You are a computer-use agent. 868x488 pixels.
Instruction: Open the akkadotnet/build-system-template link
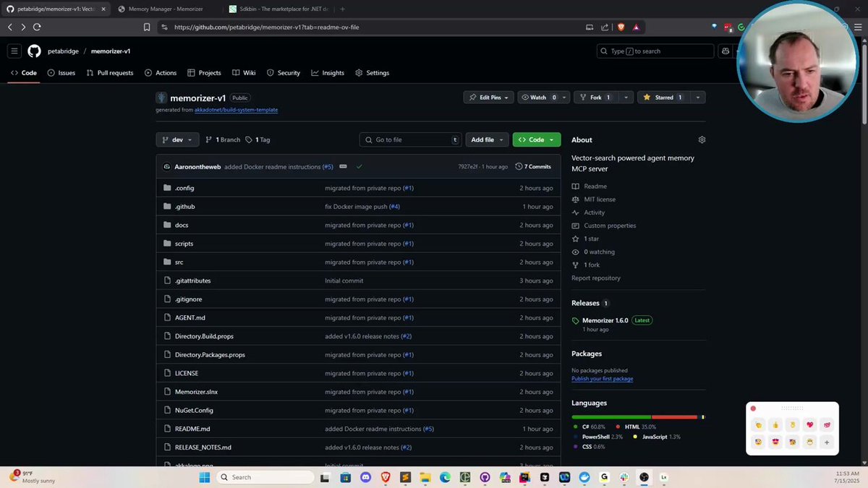[237, 110]
